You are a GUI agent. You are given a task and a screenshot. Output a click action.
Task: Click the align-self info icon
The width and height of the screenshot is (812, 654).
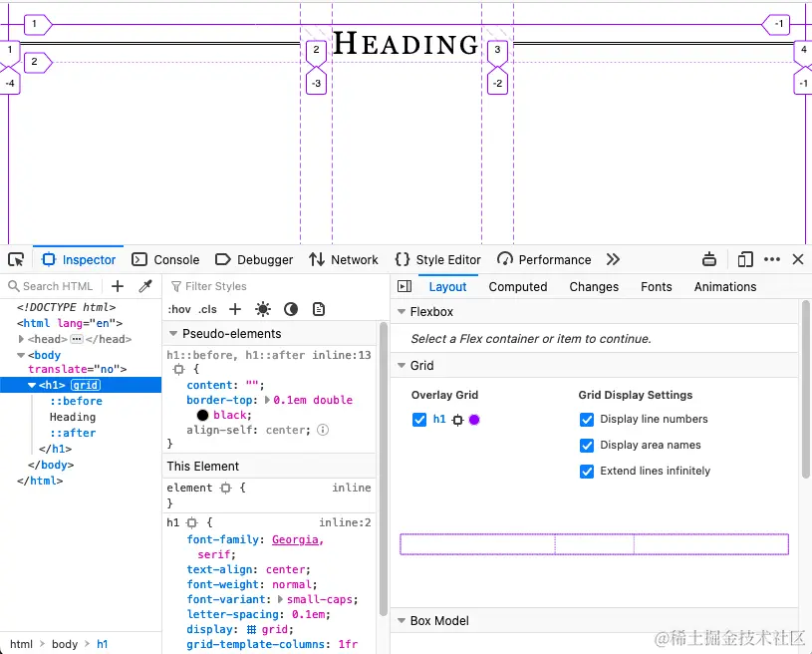(x=323, y=430)
